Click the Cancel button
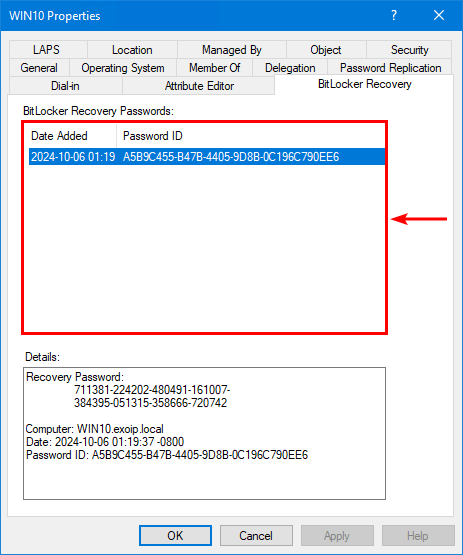463x555 pixels. (x=256, y=536)
